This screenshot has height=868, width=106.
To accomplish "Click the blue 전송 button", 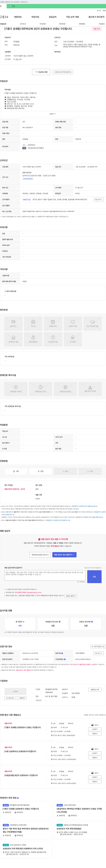I will (x=95, y=577).
